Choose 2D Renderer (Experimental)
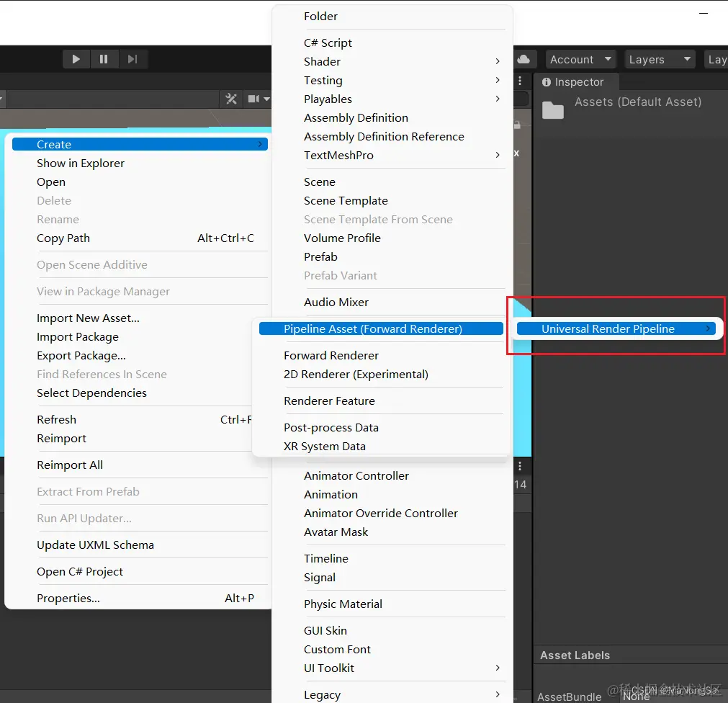728x703 pixels. tap(381, 375)
